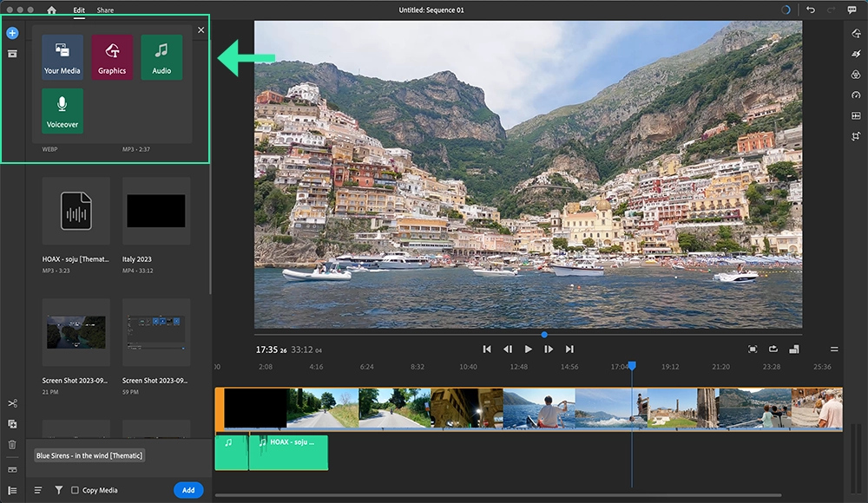Click the Your Media tile
The height and width of the screenshot is (503, 868).
(x=61, y=57)
